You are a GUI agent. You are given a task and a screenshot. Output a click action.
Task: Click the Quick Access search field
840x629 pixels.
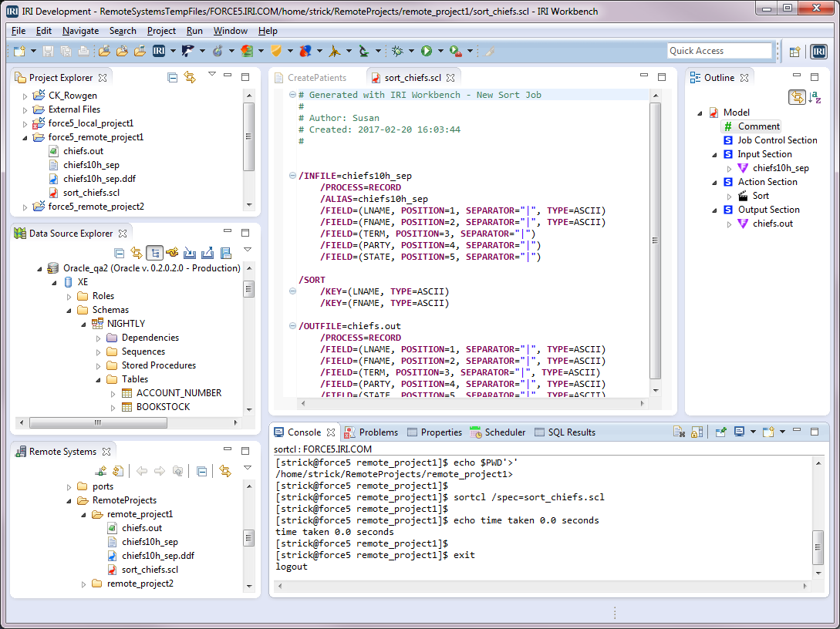pyautogui.click(x=719, y=51)
